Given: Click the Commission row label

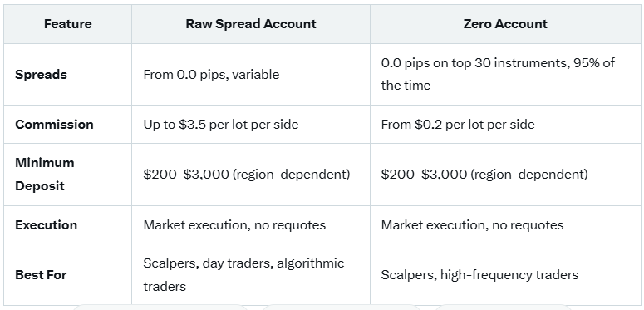Looking at the screenshot, I should tap(54, 125).
